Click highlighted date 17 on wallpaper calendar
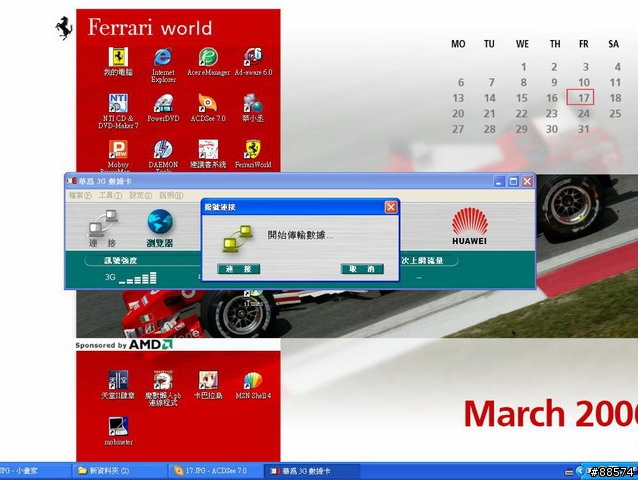 580,98
